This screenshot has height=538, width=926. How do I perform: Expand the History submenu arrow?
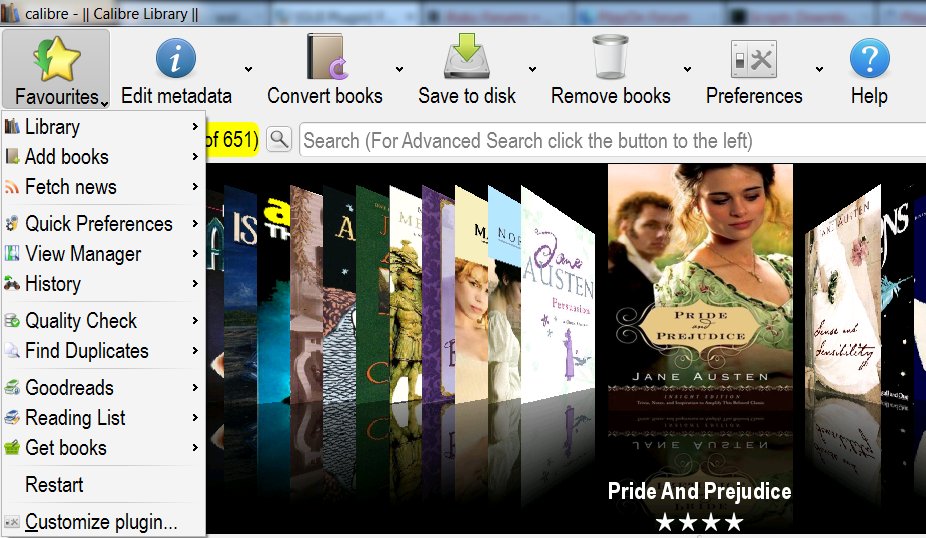click(x=195, y=283)
